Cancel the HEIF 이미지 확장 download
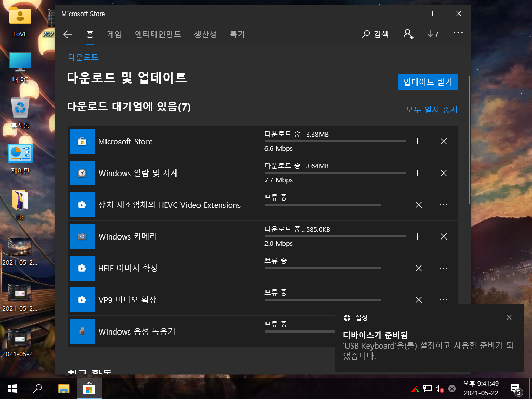 tap(419, 268)
